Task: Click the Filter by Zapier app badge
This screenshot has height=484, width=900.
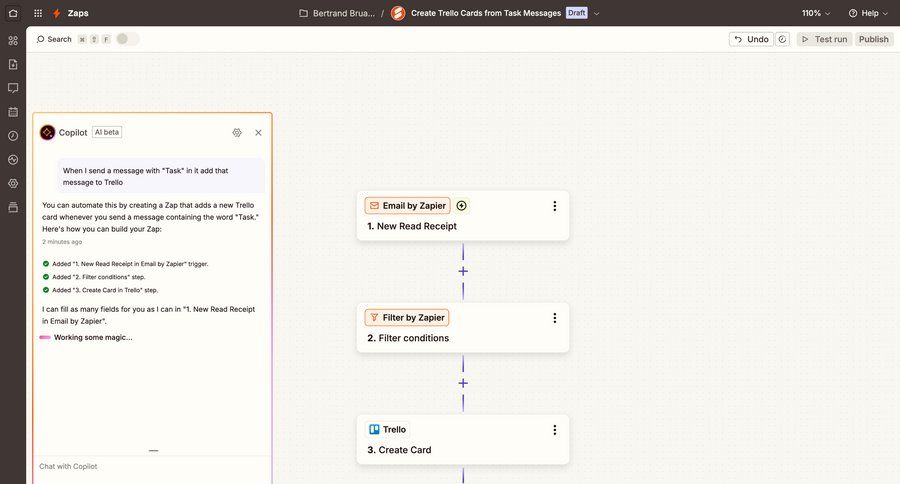Action: click(x=407, y=317)
